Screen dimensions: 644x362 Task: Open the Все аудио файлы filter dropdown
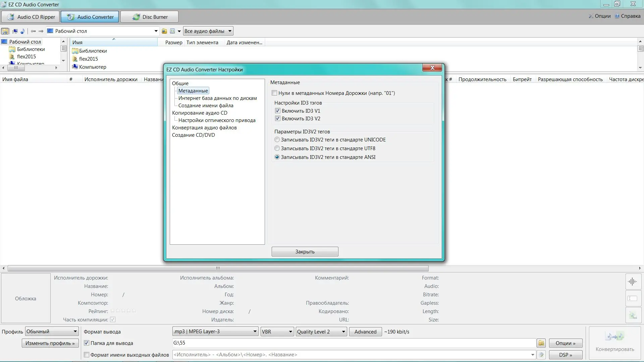pyautogui.click(x=208, y=31)
